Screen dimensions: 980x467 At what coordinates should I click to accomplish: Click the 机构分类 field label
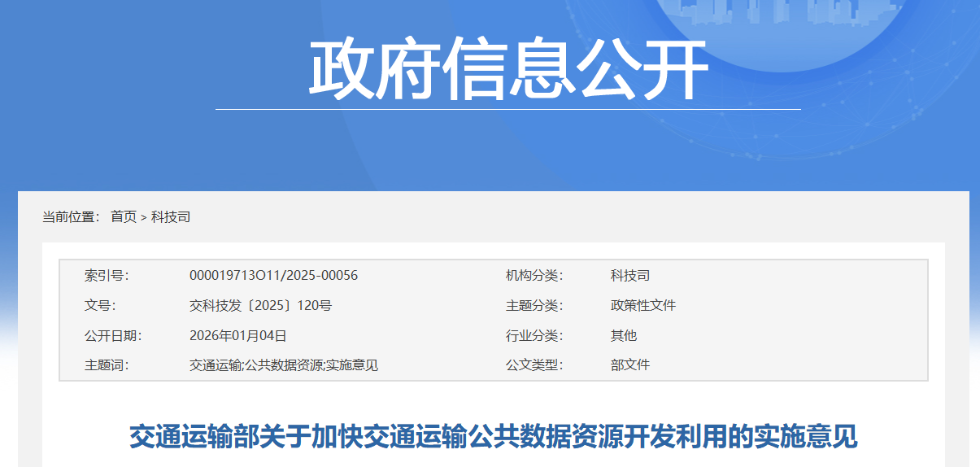tap(534, 276)
